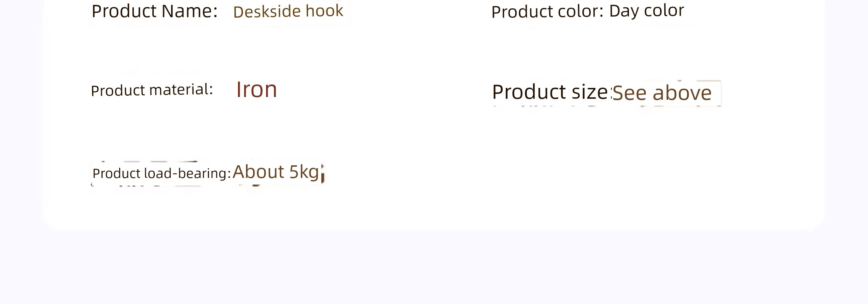Click the "Product Name:" label
The height and width of the screenshot is (304, 868).
154,11
